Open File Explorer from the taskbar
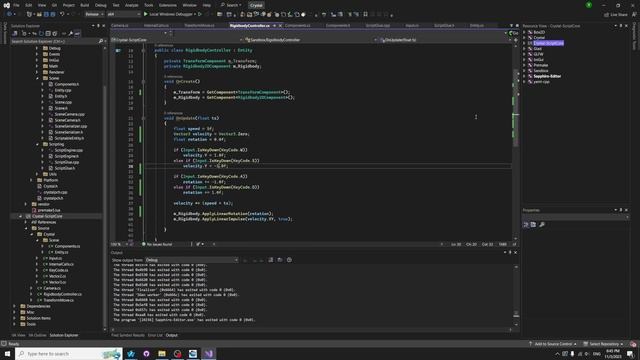 tap(162, 354)
